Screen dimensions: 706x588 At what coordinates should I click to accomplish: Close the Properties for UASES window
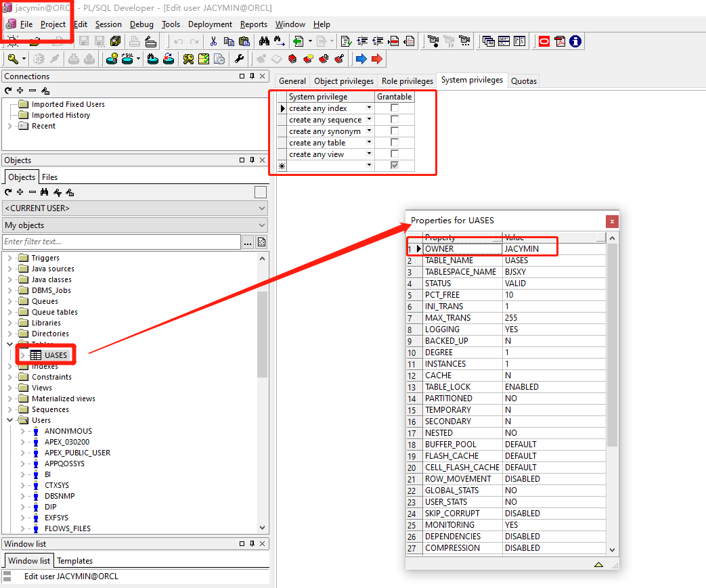coord(612,221)
